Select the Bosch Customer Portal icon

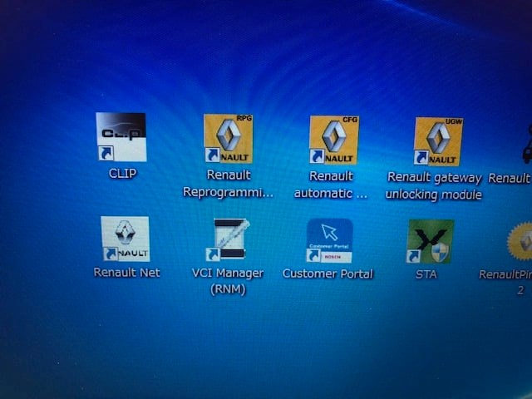(x=329, y=241)
